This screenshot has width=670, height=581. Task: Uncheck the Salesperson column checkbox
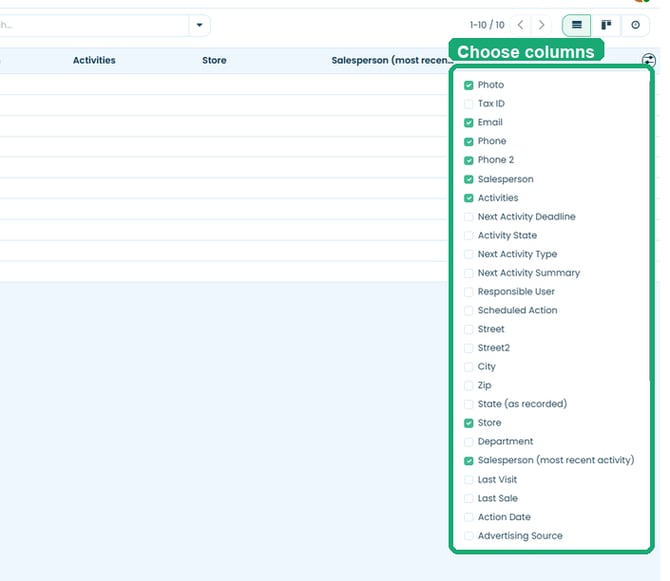click(469, 179)
